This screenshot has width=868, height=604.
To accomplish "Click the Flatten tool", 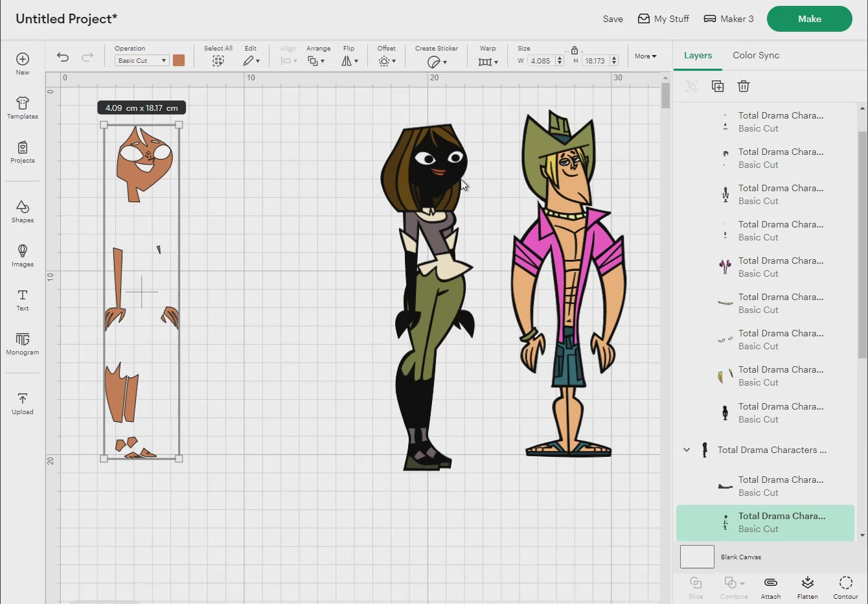I will click(x=807, y=587).
